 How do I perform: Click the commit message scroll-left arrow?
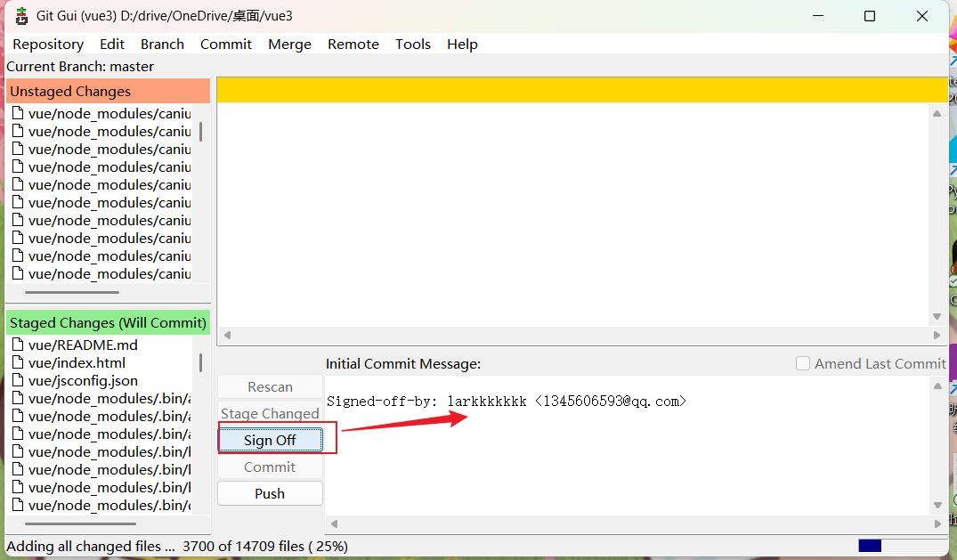coord(334,523)
